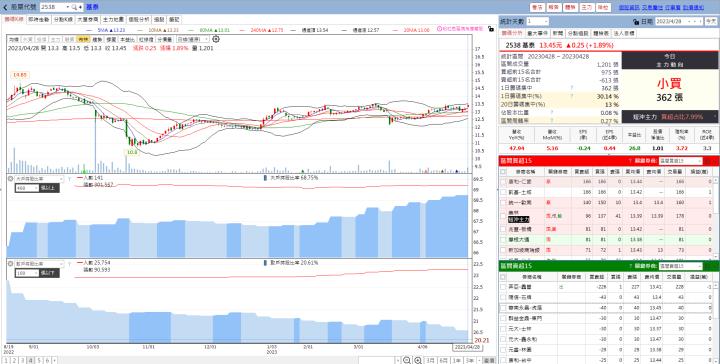Go back using the arrow beside 股票代號

click(5, 7)
